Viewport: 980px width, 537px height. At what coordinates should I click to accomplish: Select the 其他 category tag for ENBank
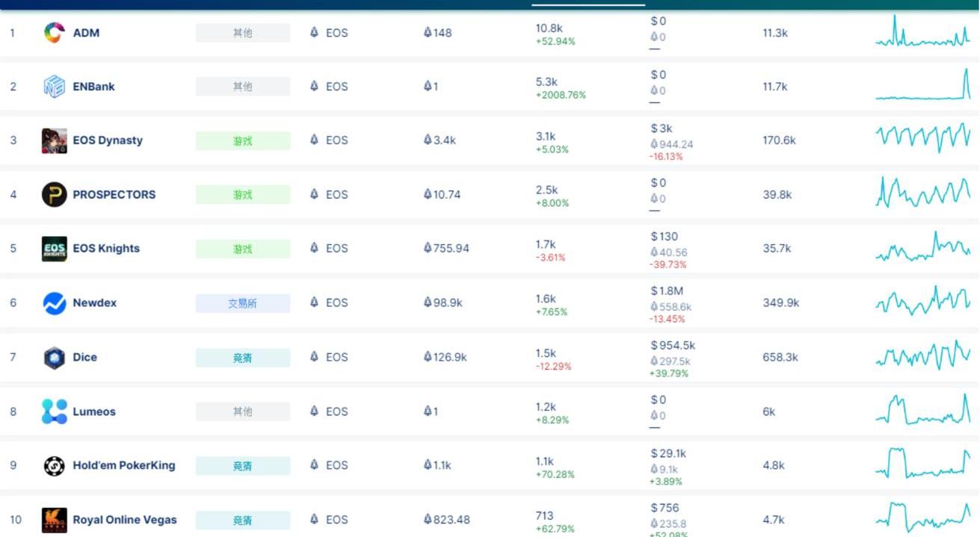coord(243,87)
